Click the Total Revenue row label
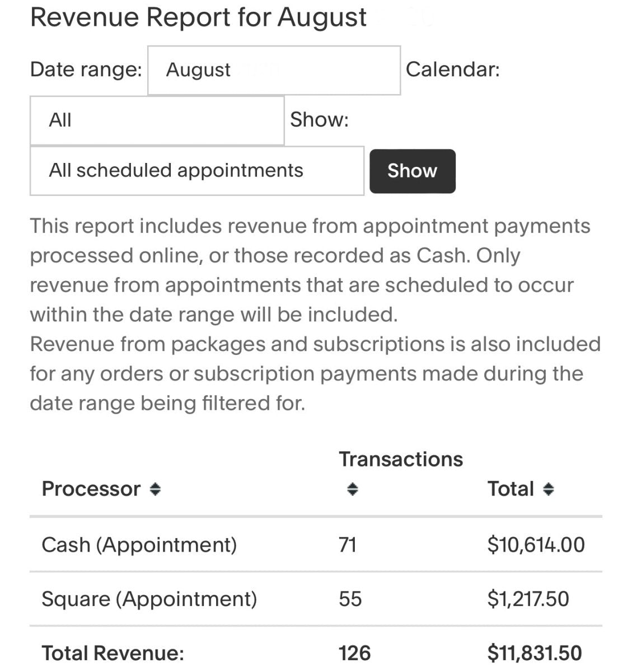 coord(113,653)
